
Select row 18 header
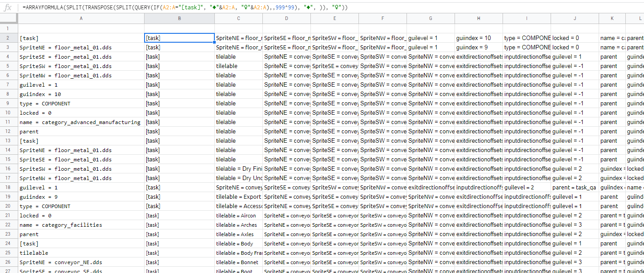click(x=9, y=187)
